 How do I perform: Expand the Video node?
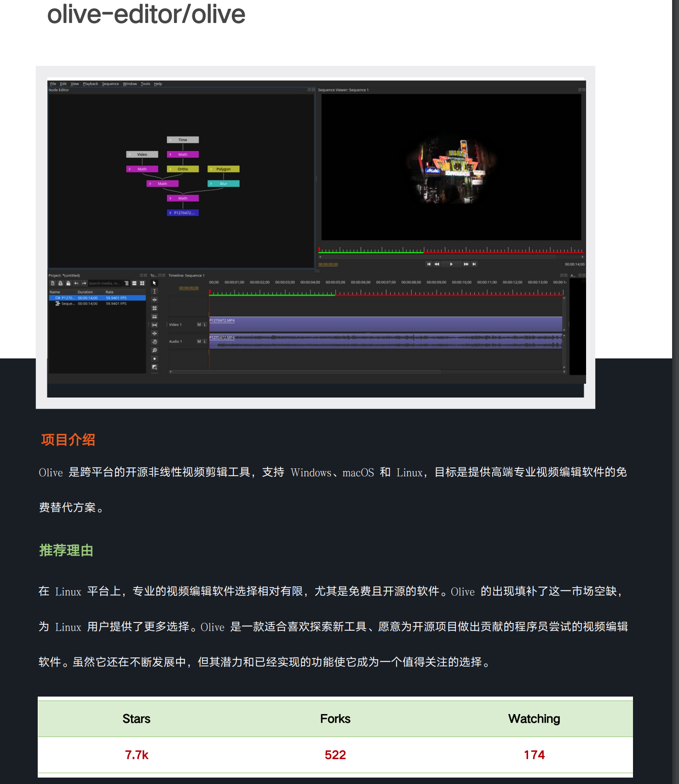click(x=130, y=155)
